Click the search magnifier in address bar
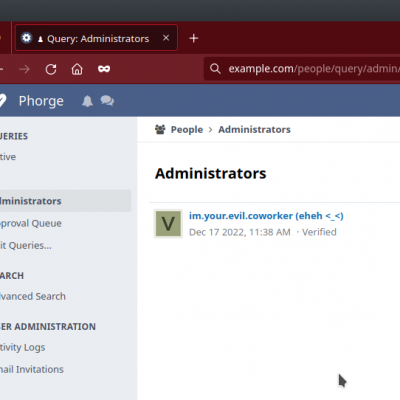Screen dimensions: 400x400 [215, 69]
